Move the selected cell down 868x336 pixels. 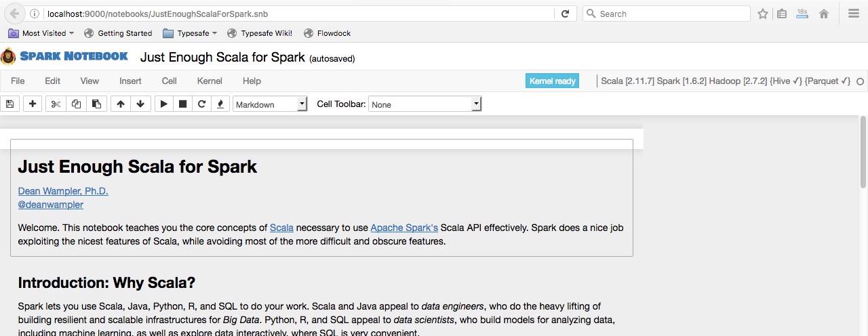pyautogui.click(x=140, y=104)
